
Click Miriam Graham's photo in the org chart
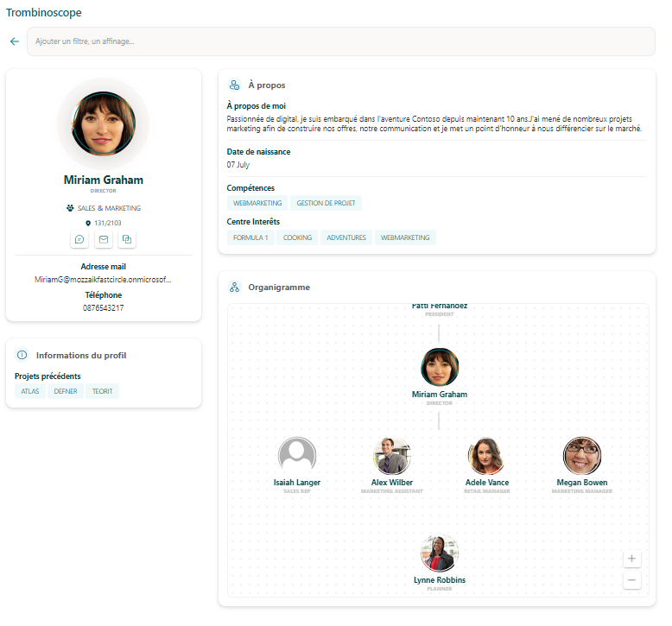pyautogui.click(x=440, y=367)
